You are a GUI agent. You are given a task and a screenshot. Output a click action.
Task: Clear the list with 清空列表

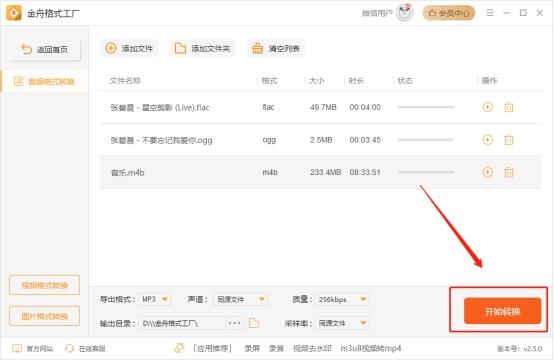tap(276, 48)
